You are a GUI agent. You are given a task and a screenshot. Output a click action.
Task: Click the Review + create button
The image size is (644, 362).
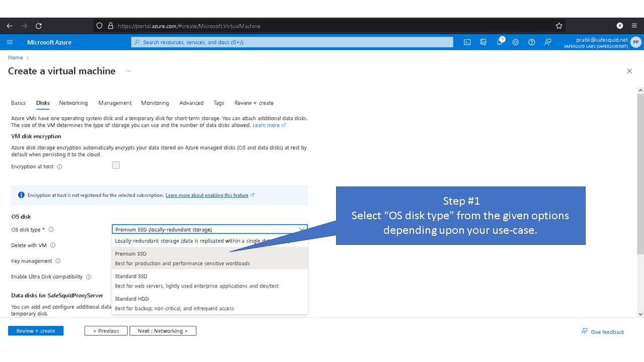(36, 331)
